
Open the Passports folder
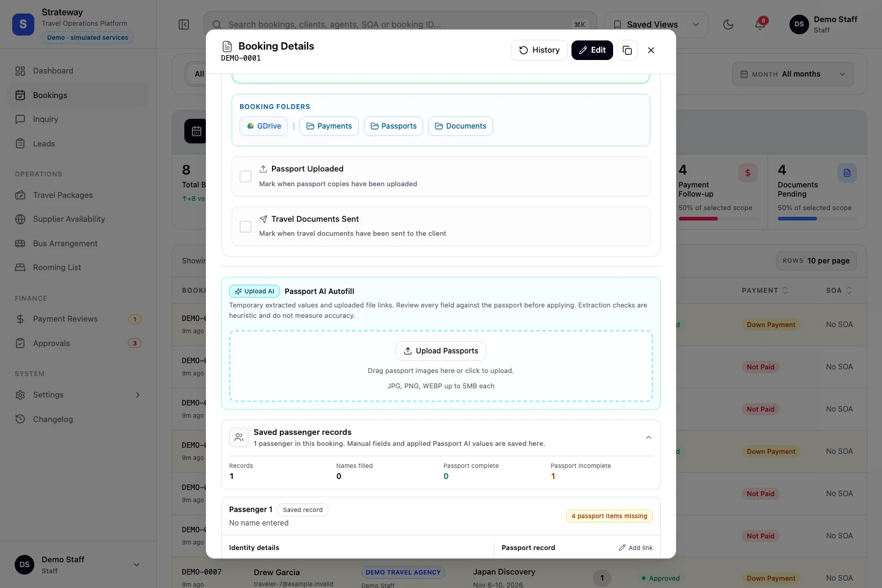[393, 126]
